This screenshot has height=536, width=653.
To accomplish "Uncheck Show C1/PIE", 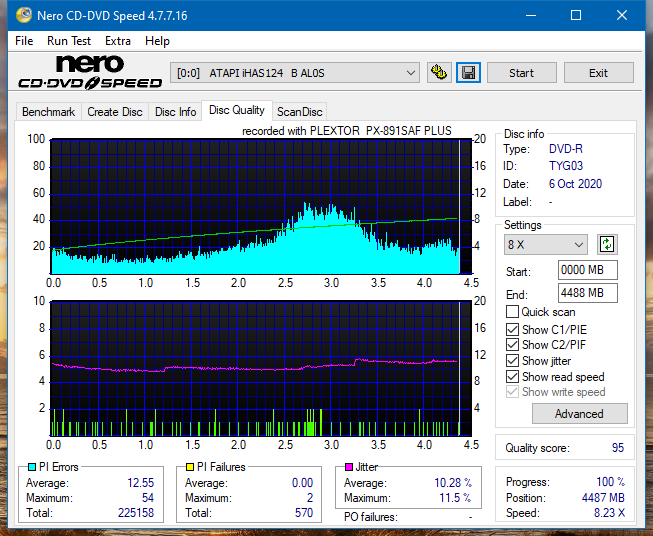I will [512, 329].
